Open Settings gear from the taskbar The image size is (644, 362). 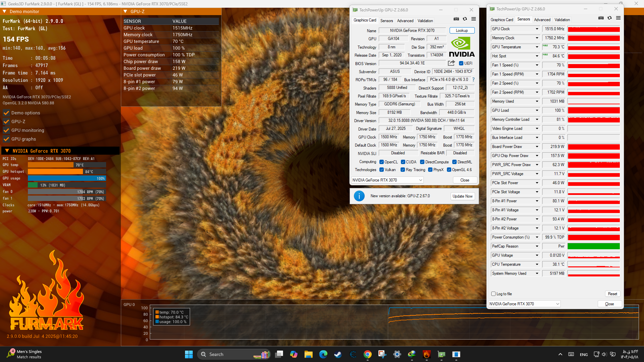397,354
